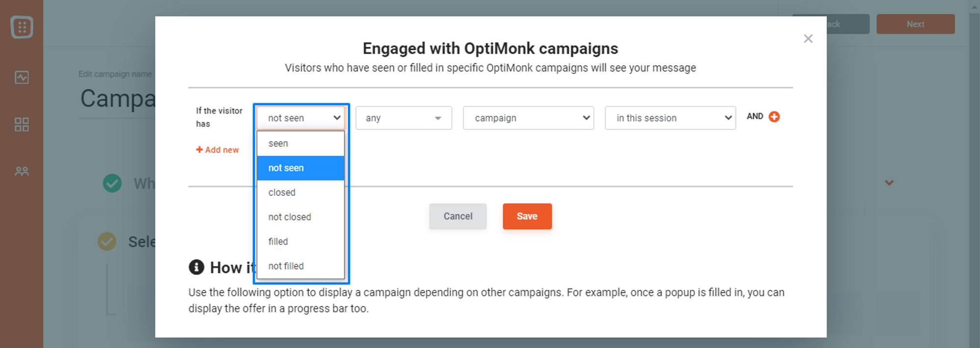The height and width of the screenshot is (348, 980).
Task: Open the analytics chart icon in sidebar
Action: 22,77
